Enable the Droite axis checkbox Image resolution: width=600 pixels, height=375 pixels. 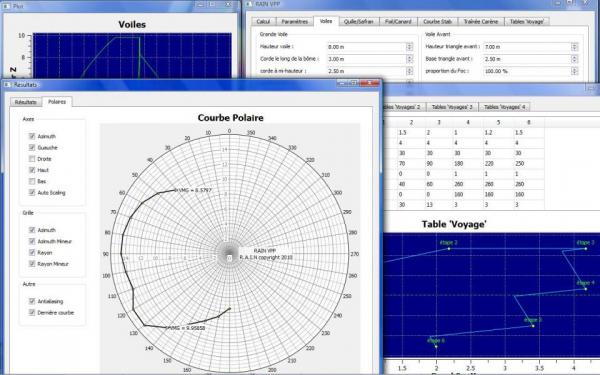[32, 159]
